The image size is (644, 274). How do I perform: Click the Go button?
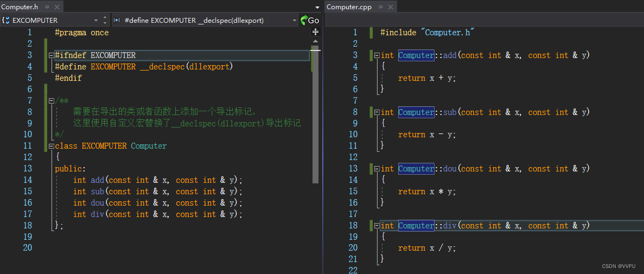[x=310, y=20]
